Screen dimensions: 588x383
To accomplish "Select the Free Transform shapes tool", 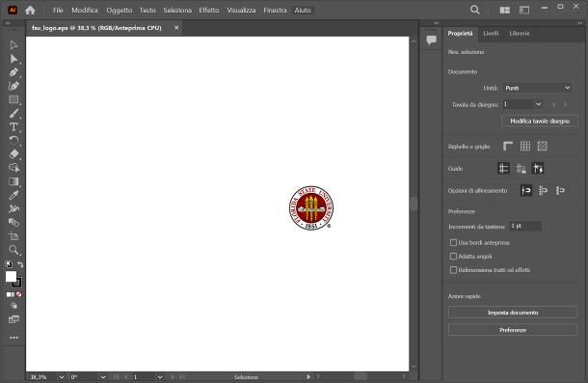I will pos(13,222).
